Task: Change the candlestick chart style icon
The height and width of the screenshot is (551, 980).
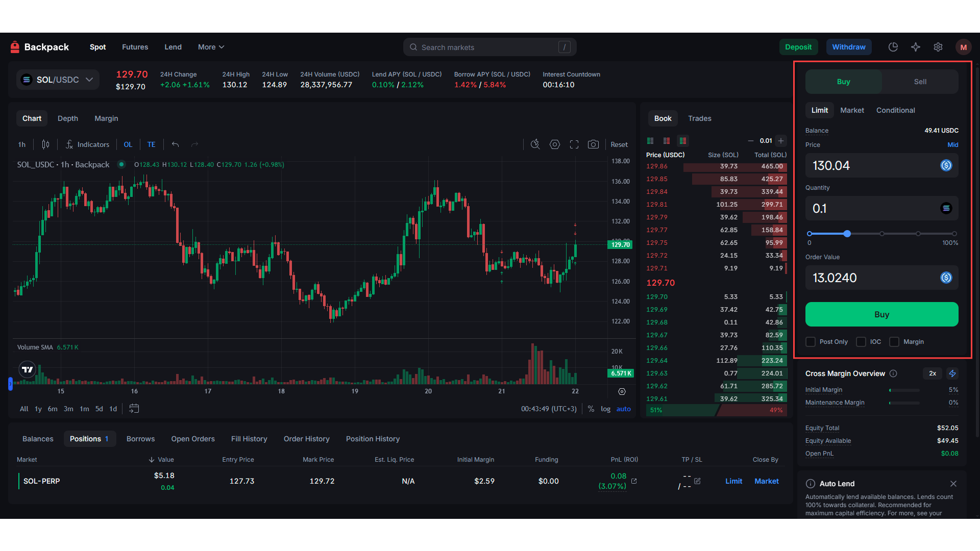Action: coord(45,144)
